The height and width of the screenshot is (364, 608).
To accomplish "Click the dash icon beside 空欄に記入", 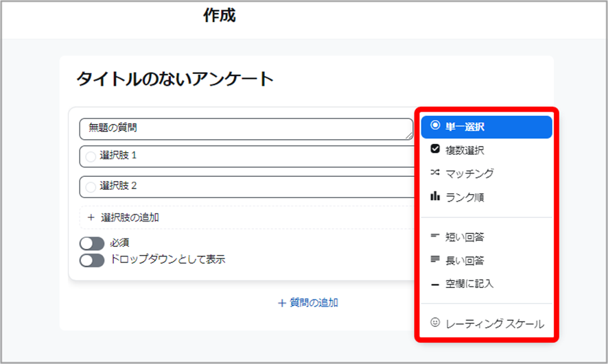I will click(435, 285).
